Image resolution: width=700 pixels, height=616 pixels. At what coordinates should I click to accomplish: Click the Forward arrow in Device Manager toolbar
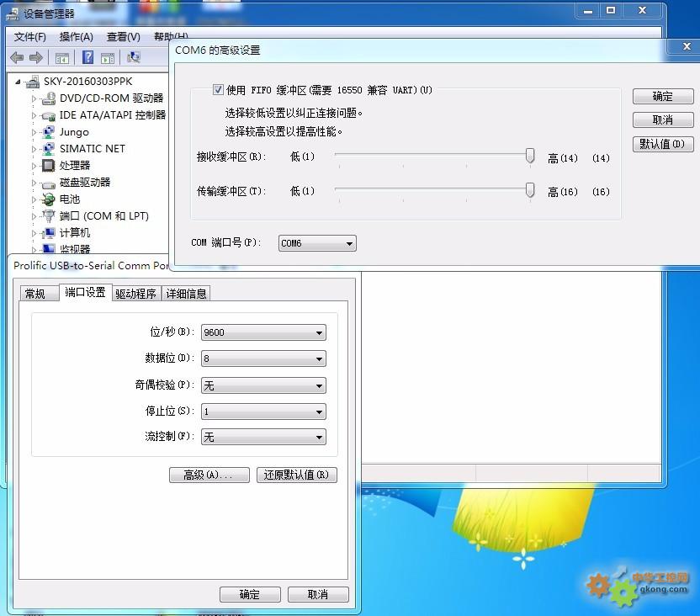(x=35, y=57)
